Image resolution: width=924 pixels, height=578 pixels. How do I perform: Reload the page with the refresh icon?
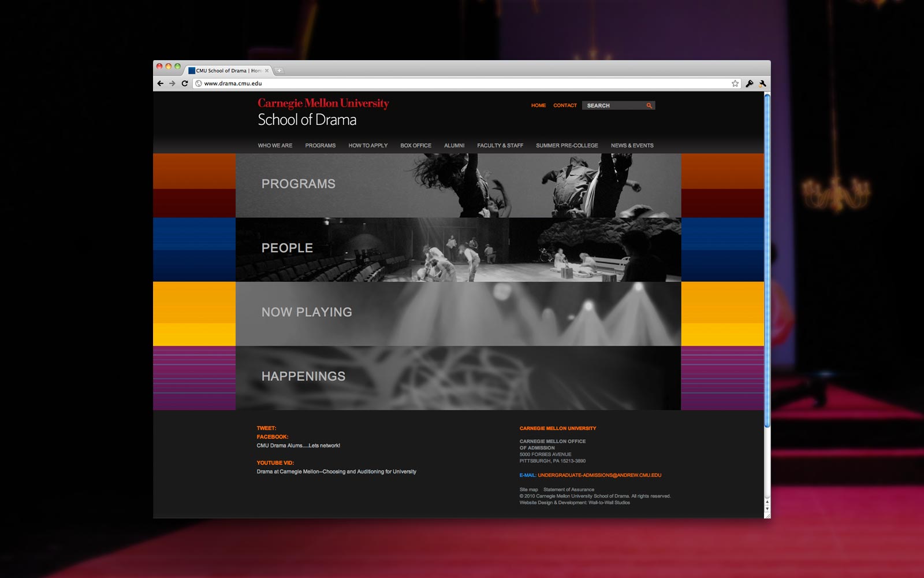click(x=185, y=83)
